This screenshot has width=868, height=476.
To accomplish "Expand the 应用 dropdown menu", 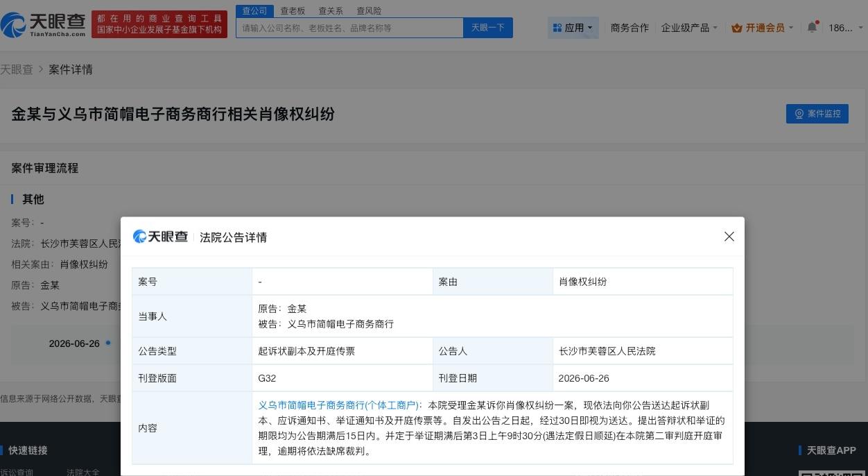I will click(573, 28).
